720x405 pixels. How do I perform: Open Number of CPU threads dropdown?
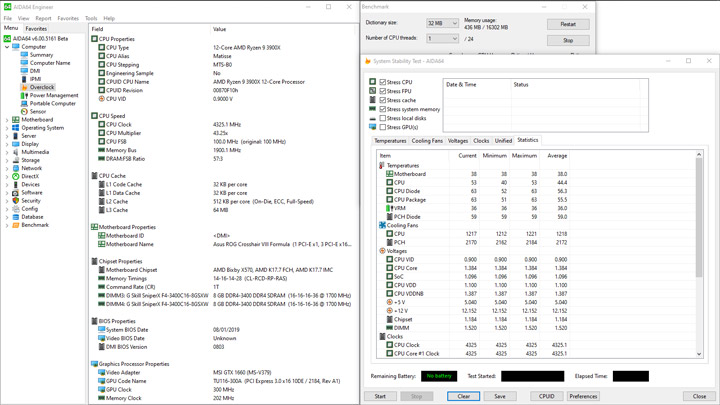click(442, 39)
